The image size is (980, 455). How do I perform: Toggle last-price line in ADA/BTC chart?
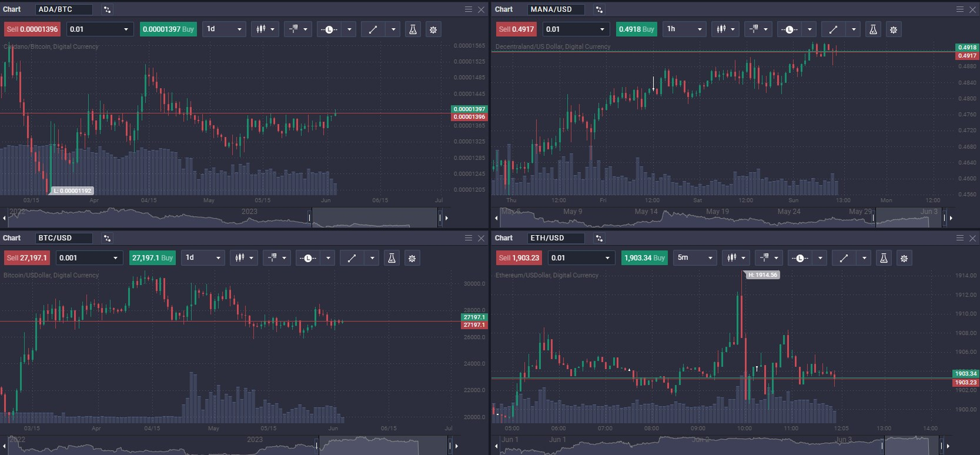point(330,29)
